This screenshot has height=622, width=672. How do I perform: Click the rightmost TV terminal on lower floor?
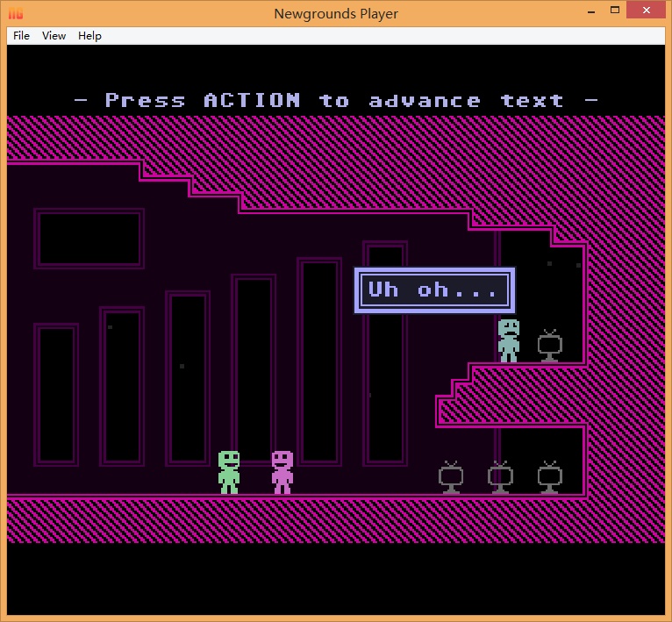[x=549, y=477]
